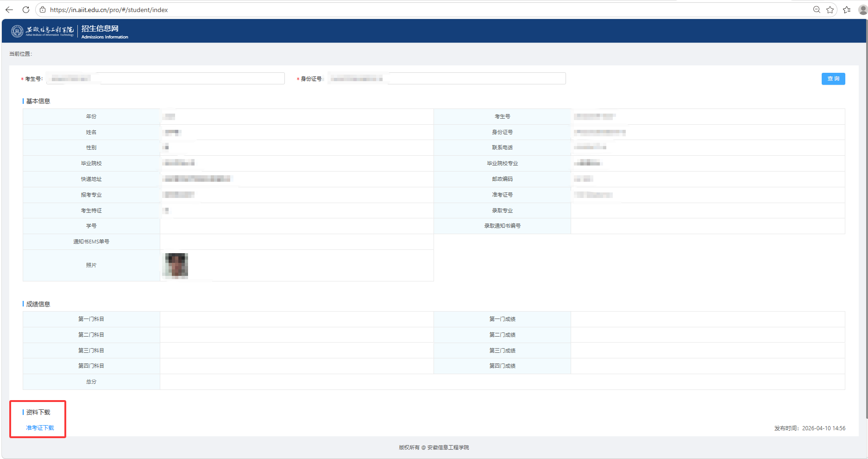The height and width of the screenshot is (459, 868).
Task: Click the empty 录取专业 value cell
Action: tap(707, 210)
